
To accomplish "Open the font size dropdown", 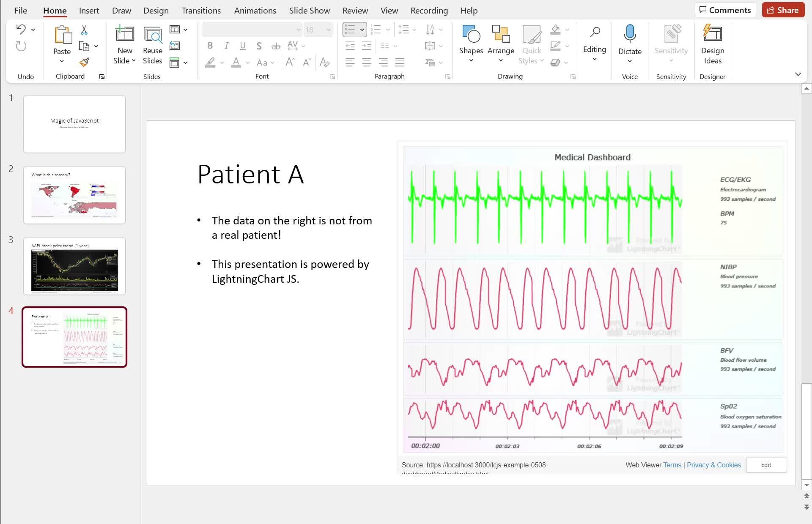I will (x=328, y=30).
